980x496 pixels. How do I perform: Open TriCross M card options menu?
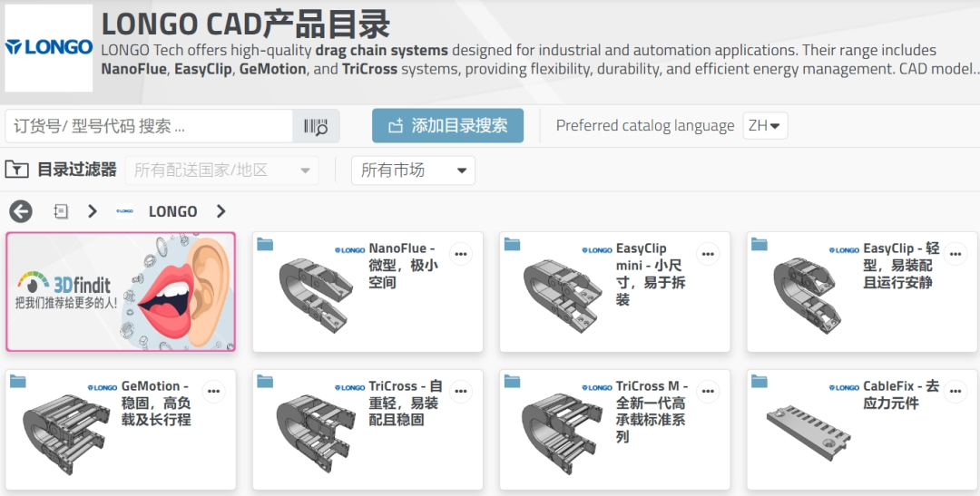pyautogui.click(x=708, y=392)
